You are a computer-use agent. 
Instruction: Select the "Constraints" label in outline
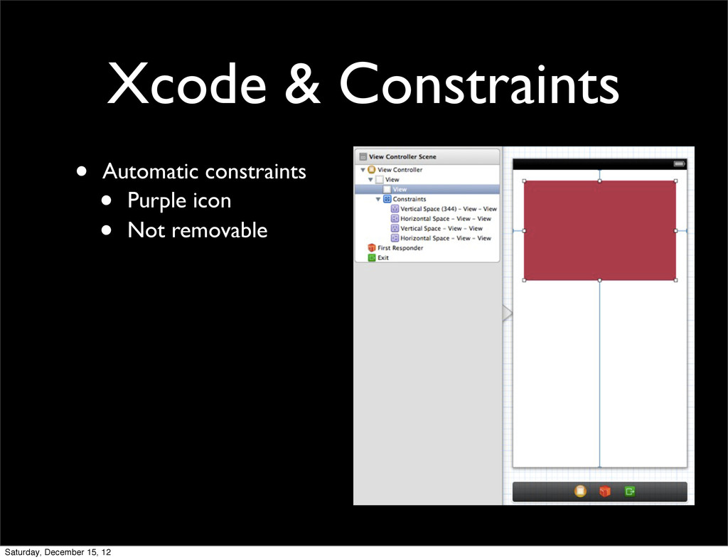point(409,199)
